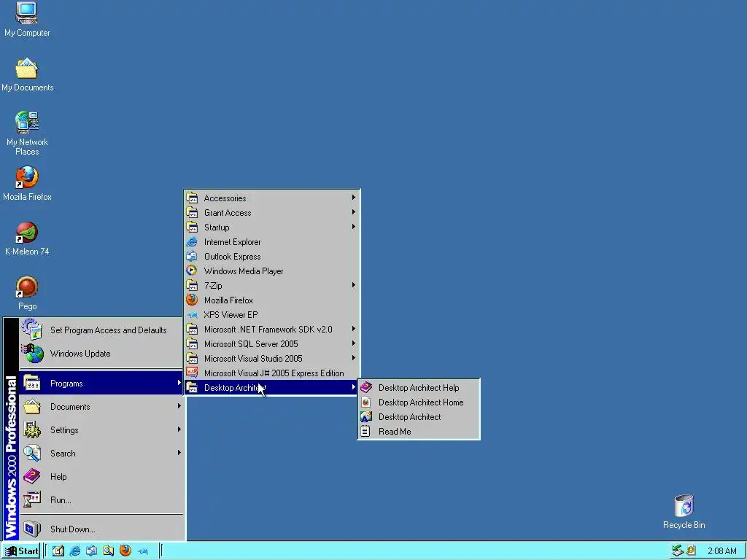This screenshot has width=747, height=560.
Task: Expand the Startup program folder
Action: click(x=271, y=227)
